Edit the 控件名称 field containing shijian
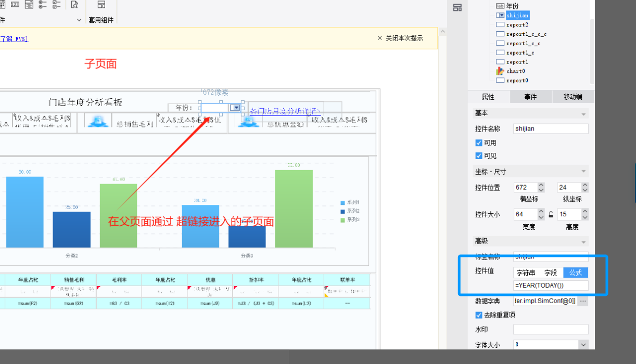The height and width of the screenshot is (364, 636). tap(551, 128)
